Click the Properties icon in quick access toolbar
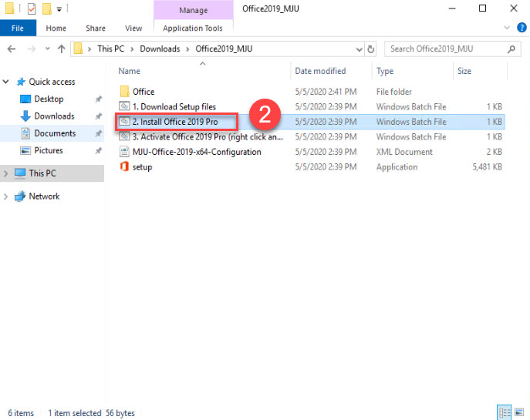This screenshot has width=530, height=420. [32, 9]
